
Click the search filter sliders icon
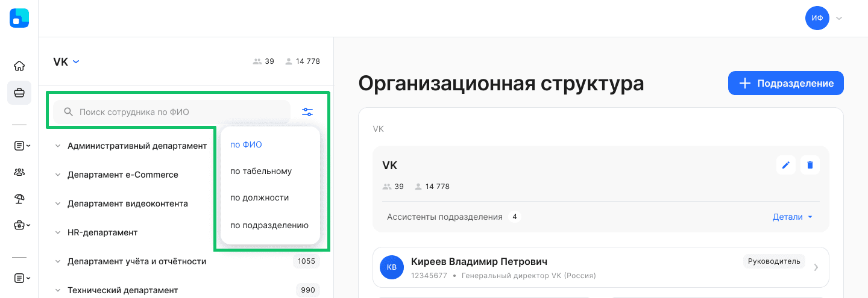tap(307, 112)
